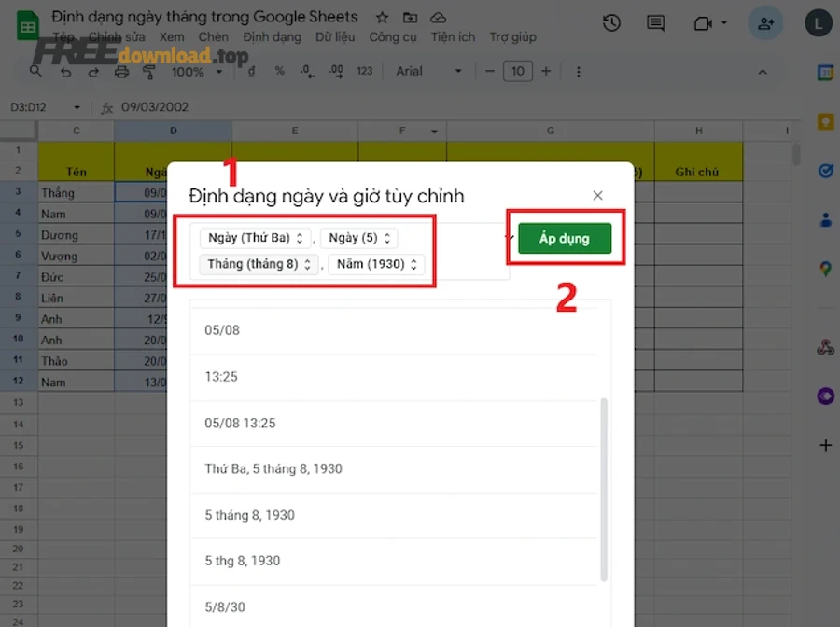The height and width of the screenshot is (627, 840).
Task: Star the spreadsheet document
Action: pos(382,18)
